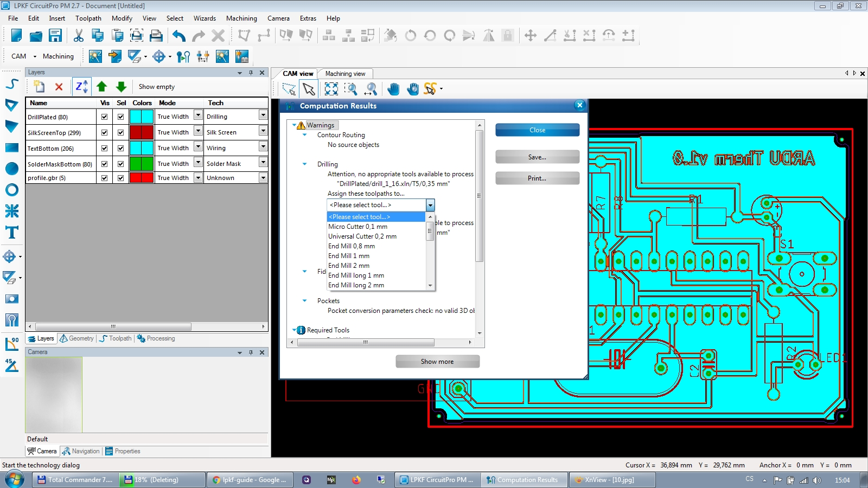Delete layer using red X in Layers panel
Image resolution: width=868 pixels, height=488 pixels.
[x=59, y=87]
